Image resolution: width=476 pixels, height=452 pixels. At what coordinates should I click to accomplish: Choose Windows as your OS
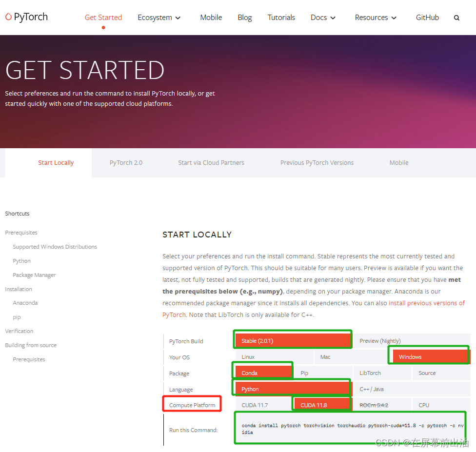point(431,357)
